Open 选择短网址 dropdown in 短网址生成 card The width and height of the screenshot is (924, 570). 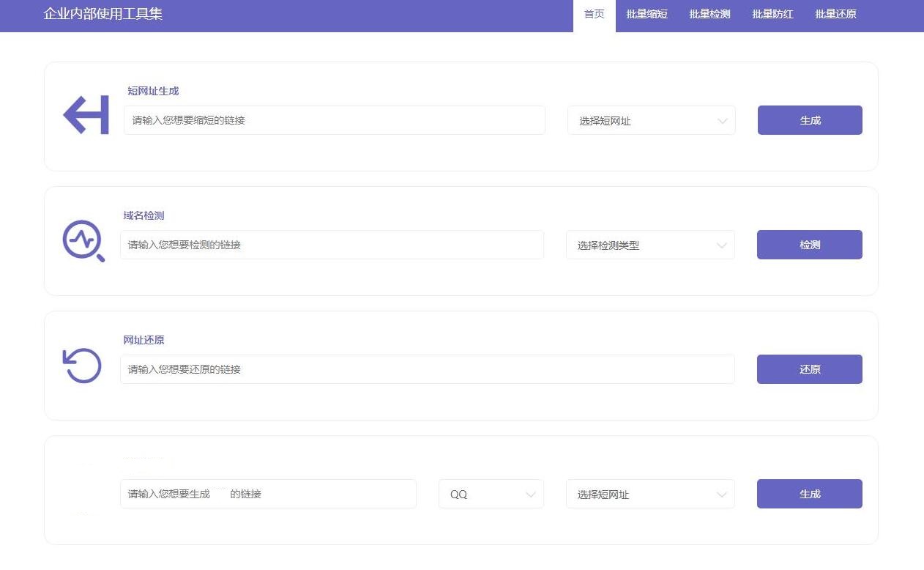coord(651,121)
